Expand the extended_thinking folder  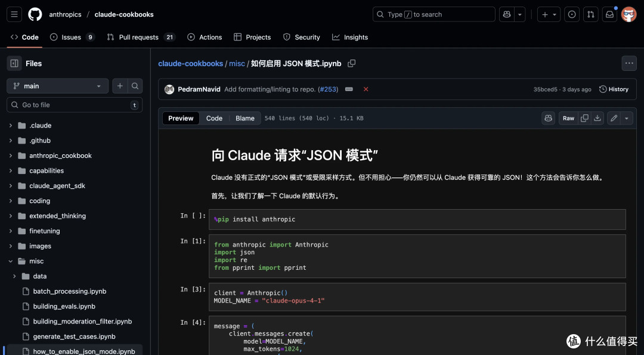pyautogui.click(x=11, y=216)
